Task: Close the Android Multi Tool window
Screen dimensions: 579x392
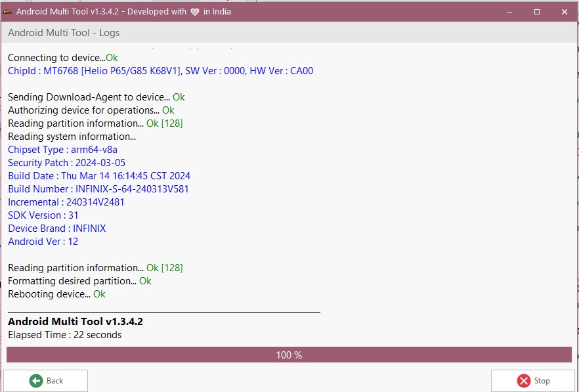Action: 565,12
